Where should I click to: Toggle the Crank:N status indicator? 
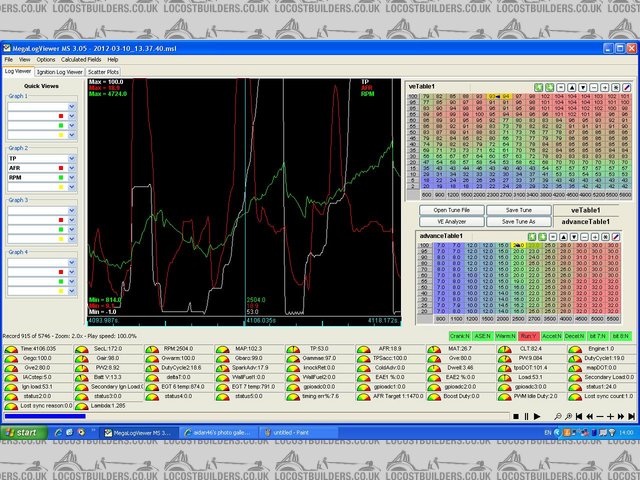pos(461,336)
